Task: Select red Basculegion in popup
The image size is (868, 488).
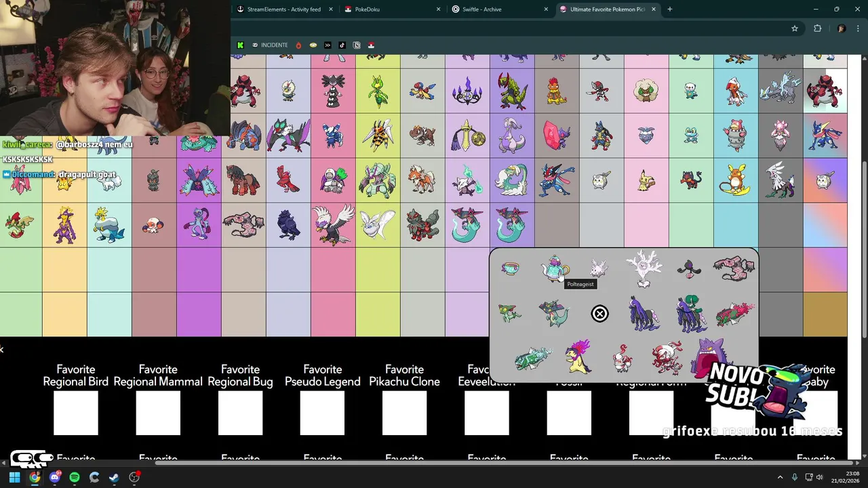Action: tap(734, 314)
